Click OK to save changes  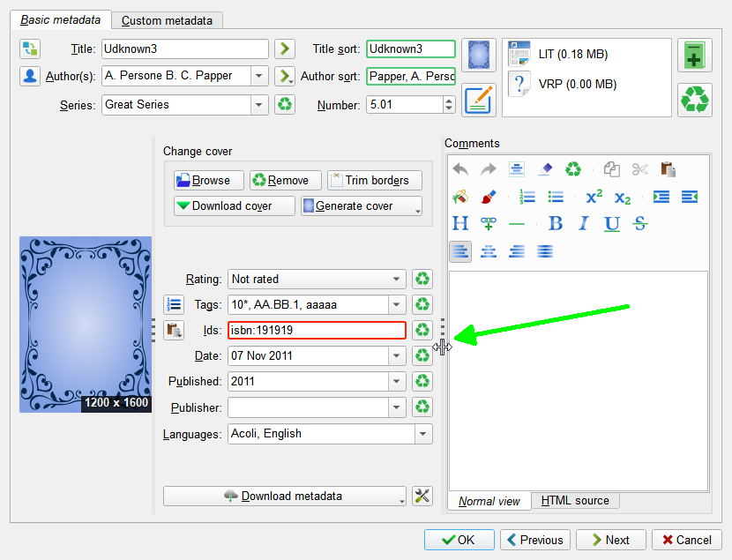point(459,540)
